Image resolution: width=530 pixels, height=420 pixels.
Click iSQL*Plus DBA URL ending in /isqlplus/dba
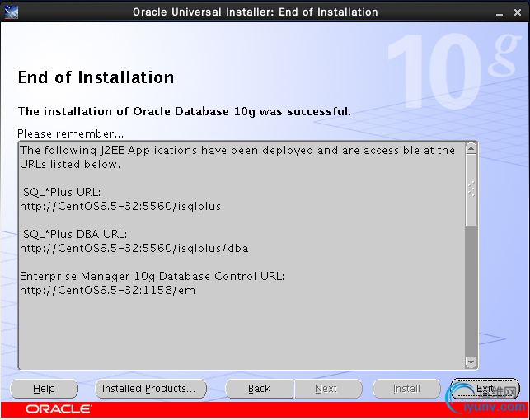(x=134, y=249)
